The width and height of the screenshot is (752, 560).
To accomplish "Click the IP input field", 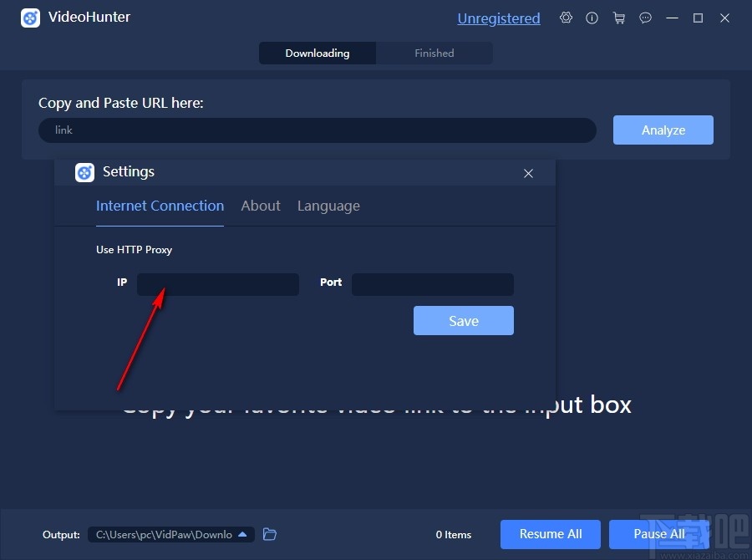I will pyautogui.click(x=218, y=284).
